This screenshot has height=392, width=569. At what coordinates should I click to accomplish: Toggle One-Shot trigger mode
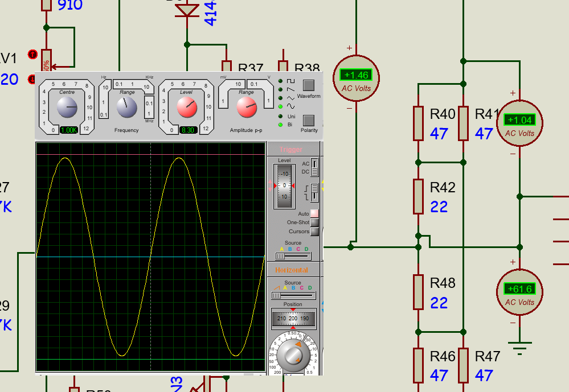(x=314, y=222)
